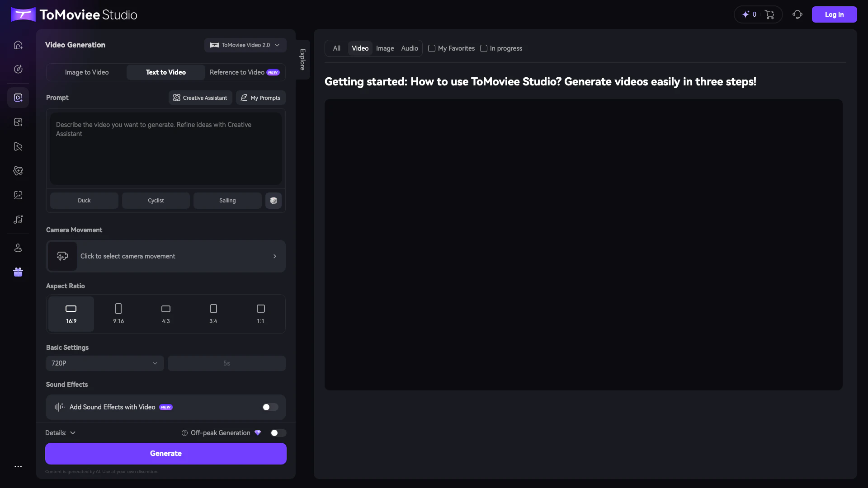868x488 pixels.
Task: Open the music note audio tool
Action: [x=18, y=220]
